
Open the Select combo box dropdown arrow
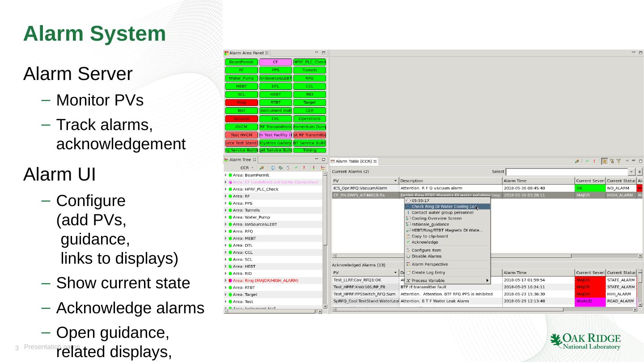coord(631,172)
